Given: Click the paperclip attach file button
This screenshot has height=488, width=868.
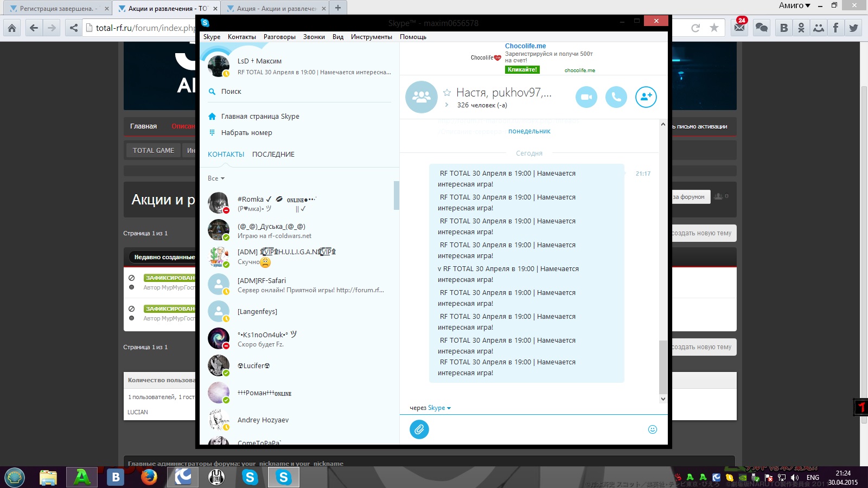Looking at the screenshot, I should click(419, 429).
